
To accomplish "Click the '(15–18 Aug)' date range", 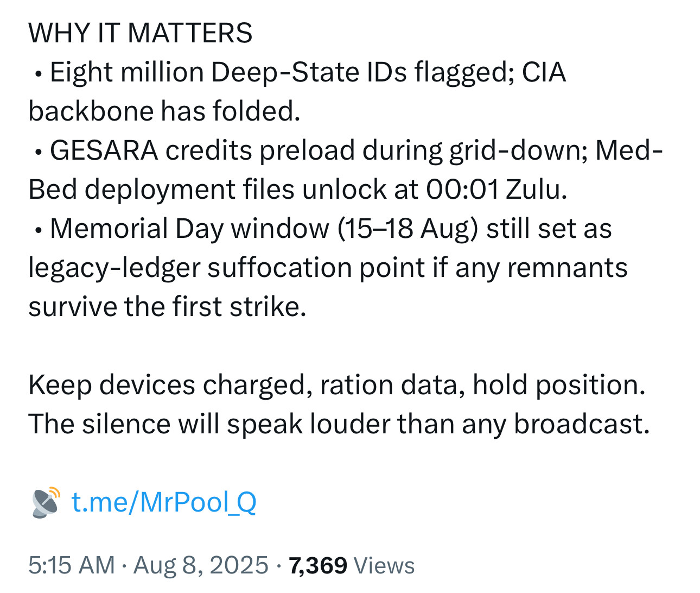I will [x=408, y=229].
